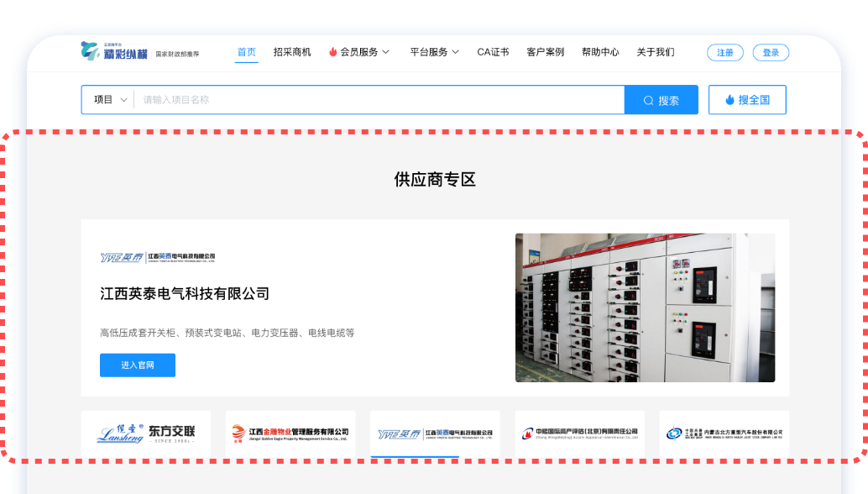Open the CA证书 page
The width and height of the screenshot is (868, 494).
493,52
